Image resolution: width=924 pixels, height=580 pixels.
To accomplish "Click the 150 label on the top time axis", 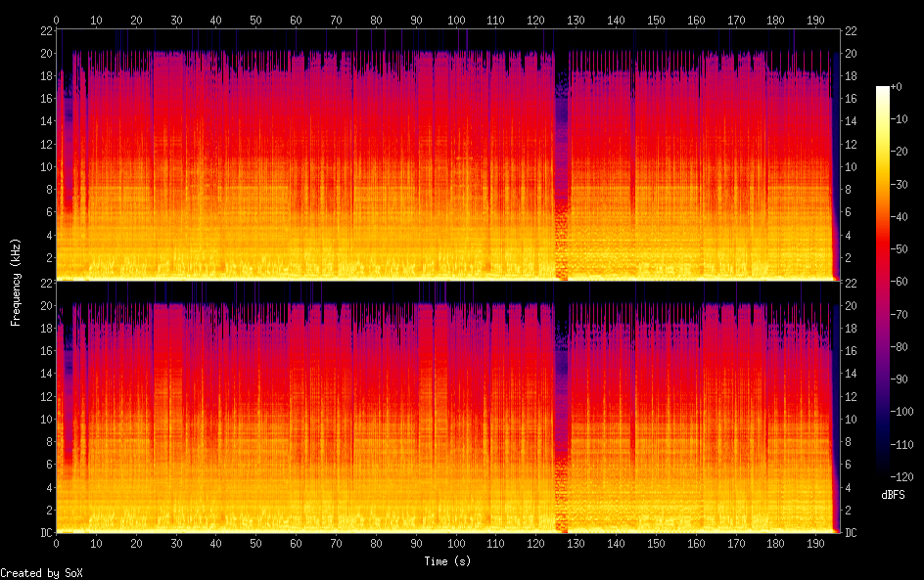I will point(656,20).
